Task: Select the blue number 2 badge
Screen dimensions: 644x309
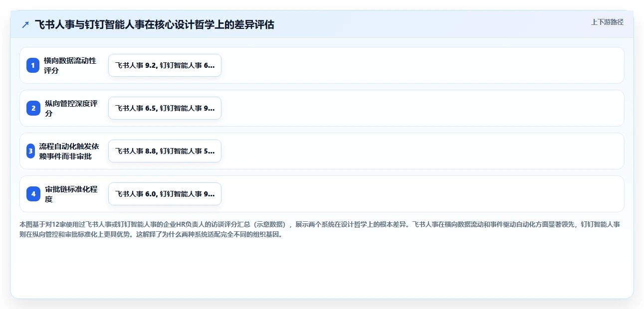Action: click(x=33, y=108)
